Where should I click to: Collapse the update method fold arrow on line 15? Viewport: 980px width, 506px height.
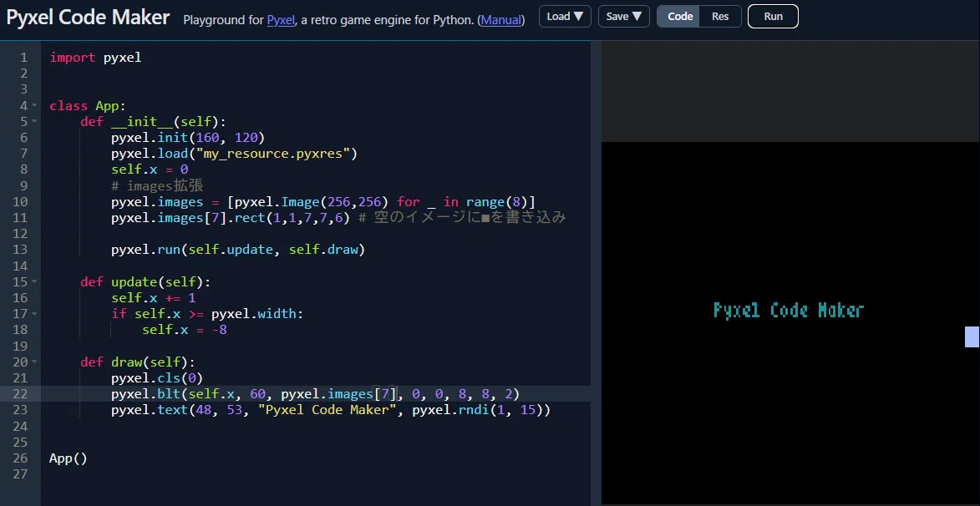tap(33, 281)
